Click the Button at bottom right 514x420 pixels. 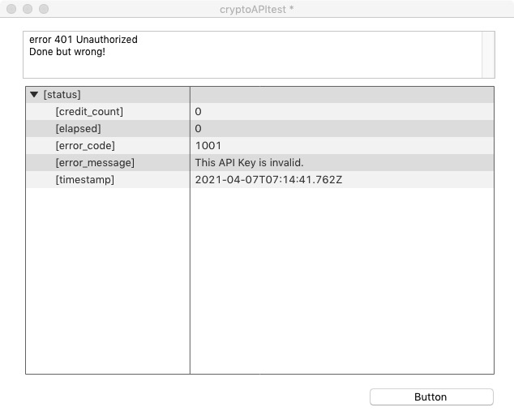pos(430,396)
